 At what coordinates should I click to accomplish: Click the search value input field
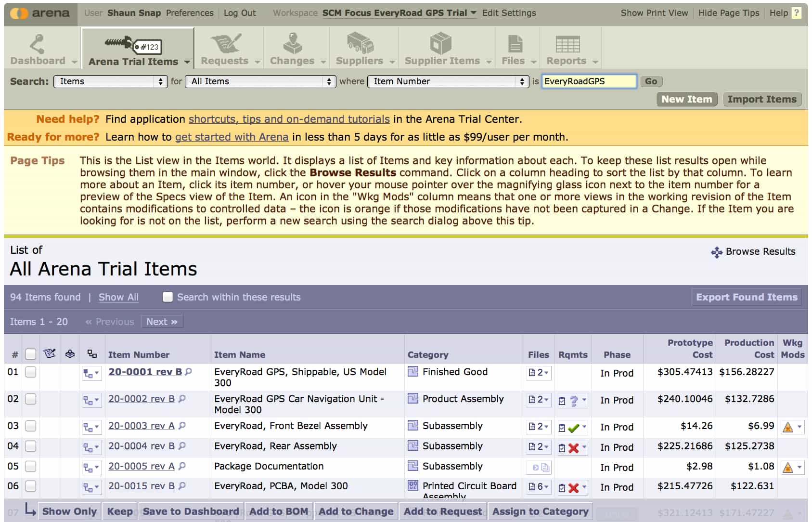coord(589,81)
